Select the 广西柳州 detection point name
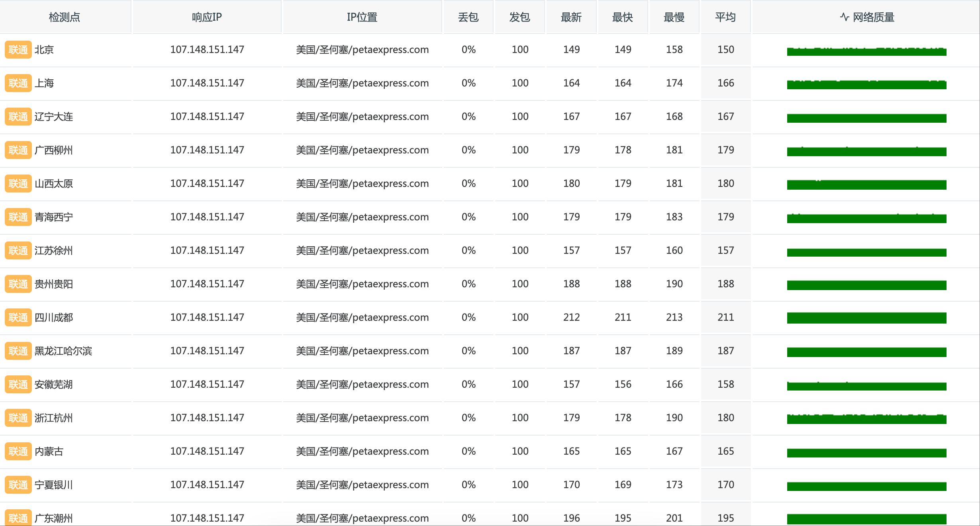980x526 pixels. (x=53, y=150)
